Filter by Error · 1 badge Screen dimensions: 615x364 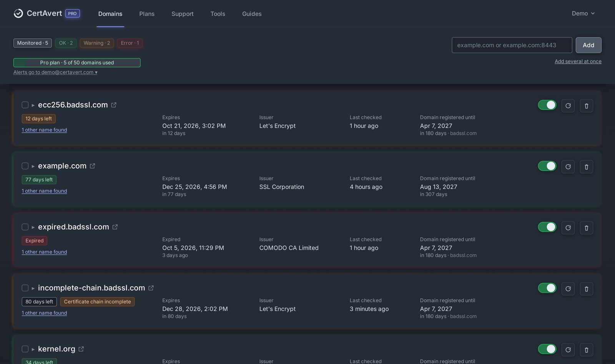130,43
